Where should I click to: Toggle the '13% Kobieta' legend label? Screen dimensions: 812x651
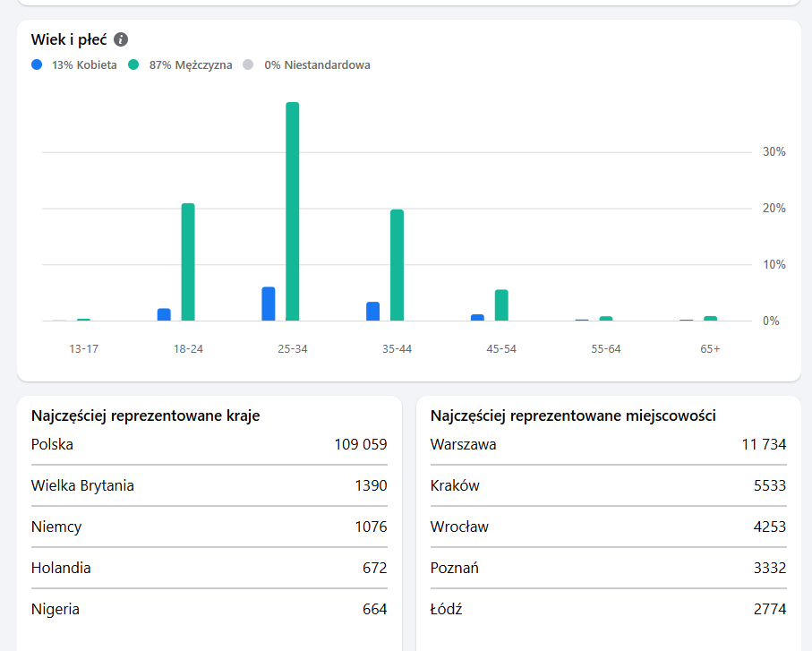pyautogui.click(x=84, y=64)
